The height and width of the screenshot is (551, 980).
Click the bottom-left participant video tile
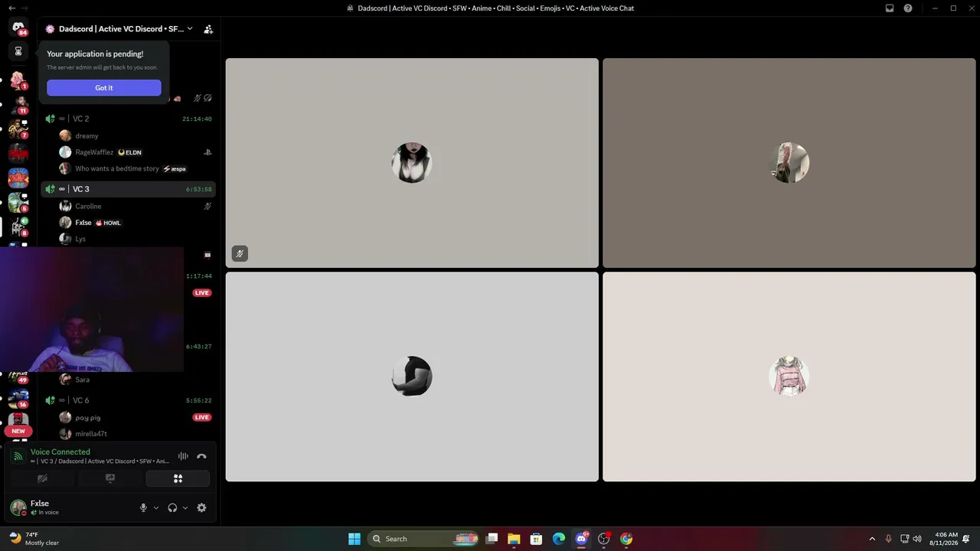click(x=412, y=377)
